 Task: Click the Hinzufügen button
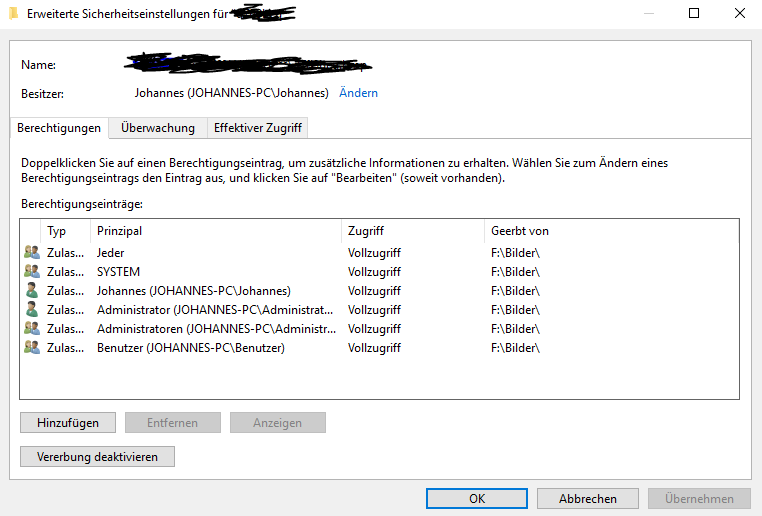pyautogui.click(x=68, y=423)
